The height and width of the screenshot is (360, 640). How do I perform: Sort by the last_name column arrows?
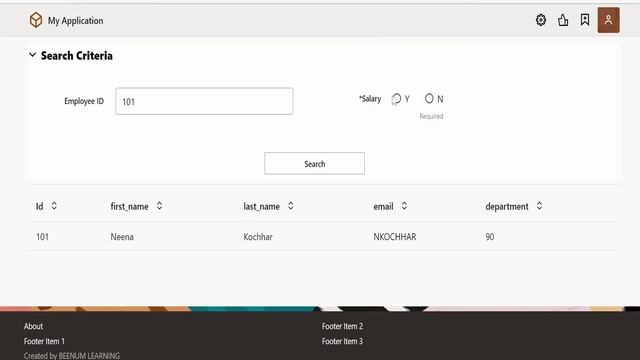[x=291, y=206]
